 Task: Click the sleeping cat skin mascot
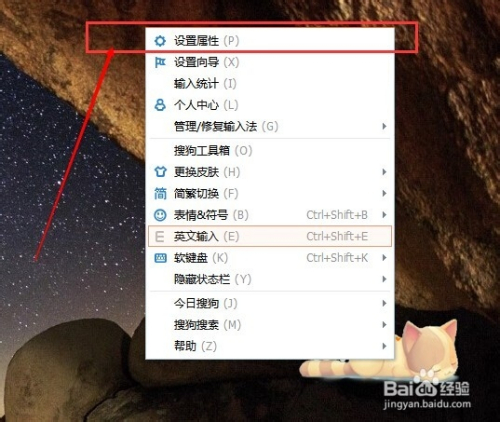tap(380, 349)
